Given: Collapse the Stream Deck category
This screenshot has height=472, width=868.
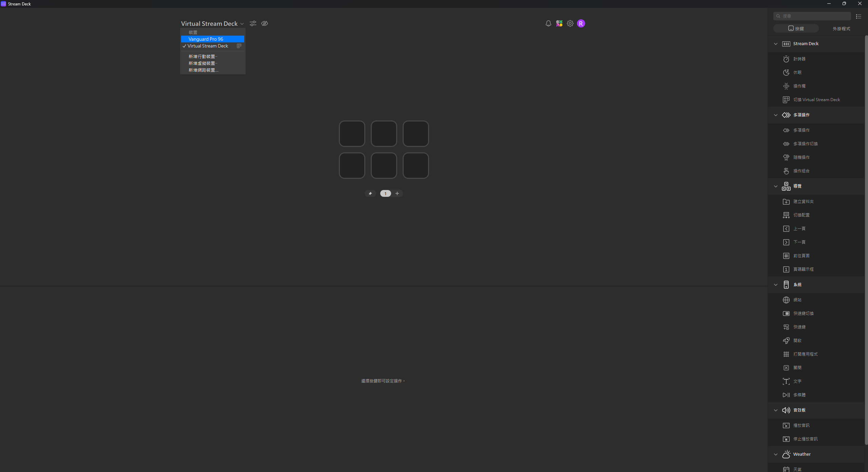Looking at the screenshot, I should tap(775, 44).
